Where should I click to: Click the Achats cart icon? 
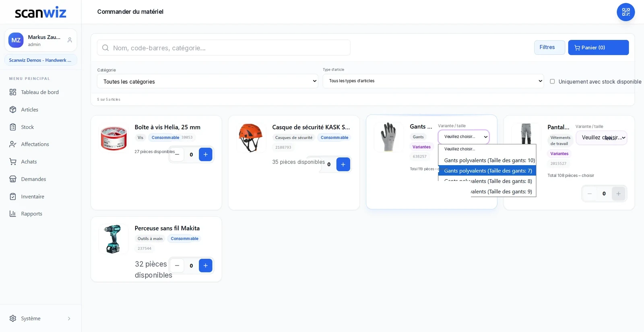click(x=13, y=162)
